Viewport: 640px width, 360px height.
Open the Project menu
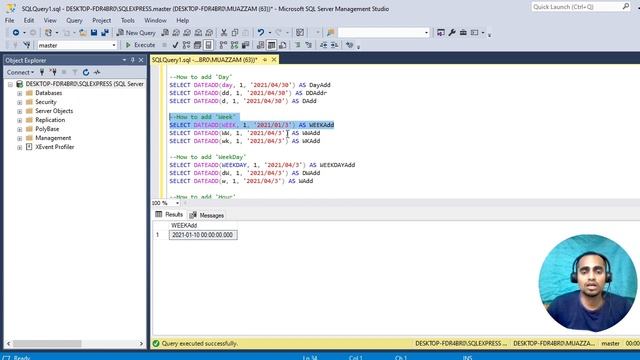tap(101, 20)
